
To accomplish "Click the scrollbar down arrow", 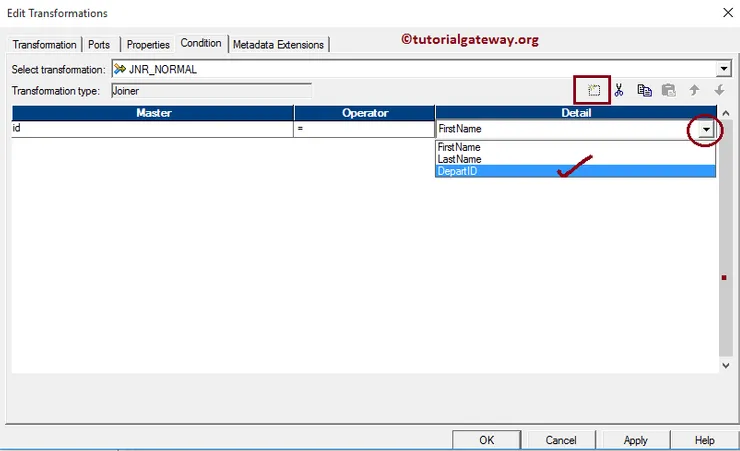I will click(x=725, y=367).
